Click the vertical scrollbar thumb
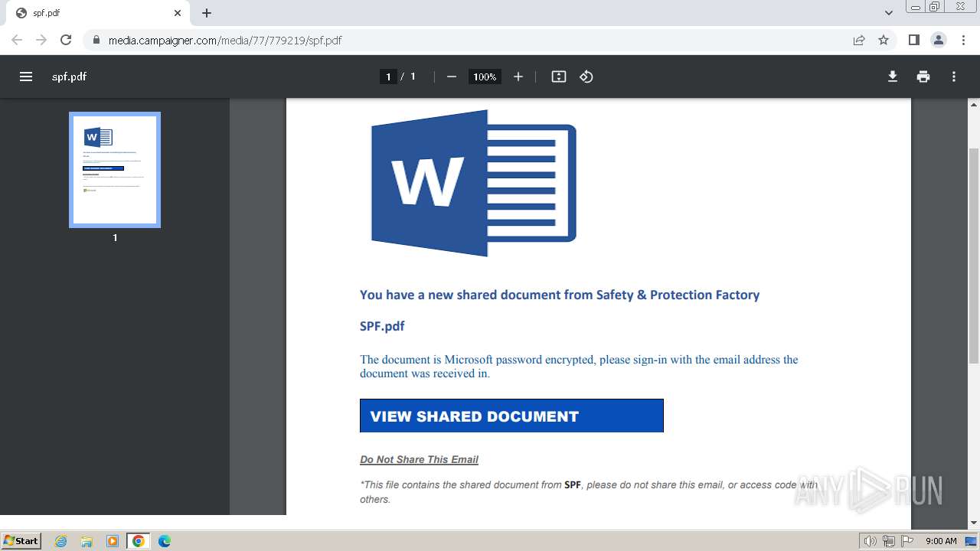This screenshot has width=980, height=551. [974, 256]
